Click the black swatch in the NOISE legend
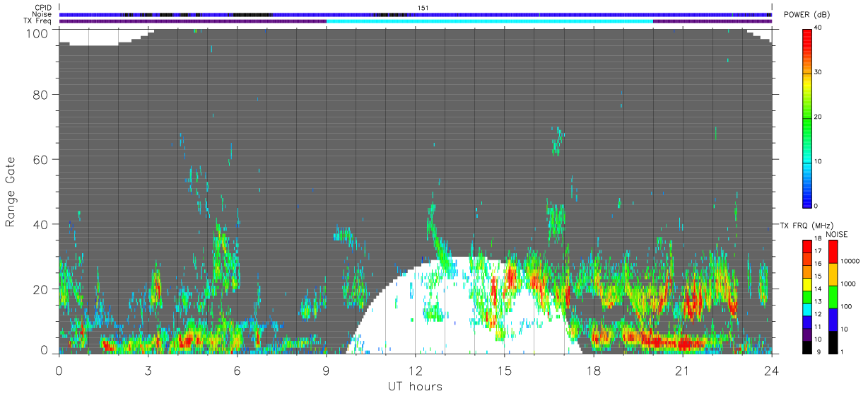This screenshot has width=868, height=401. tap(833, 342)
